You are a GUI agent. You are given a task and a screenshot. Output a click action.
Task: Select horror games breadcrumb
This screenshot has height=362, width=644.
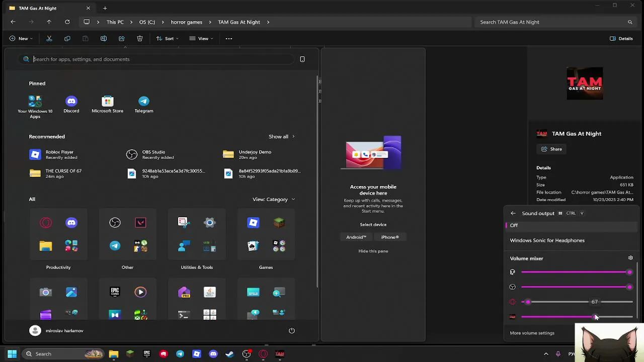(x=186, y=22)
